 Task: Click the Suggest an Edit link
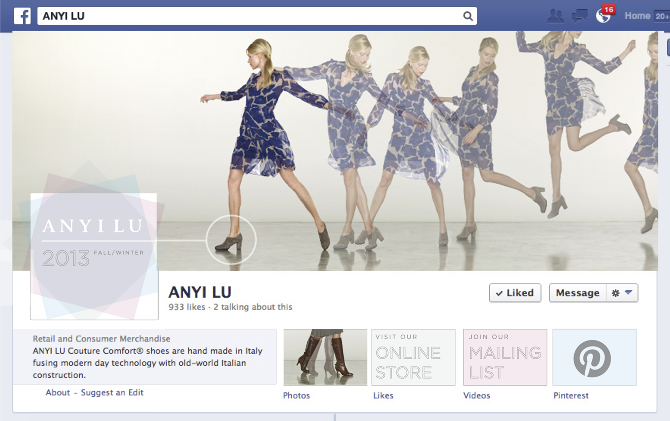112,393
